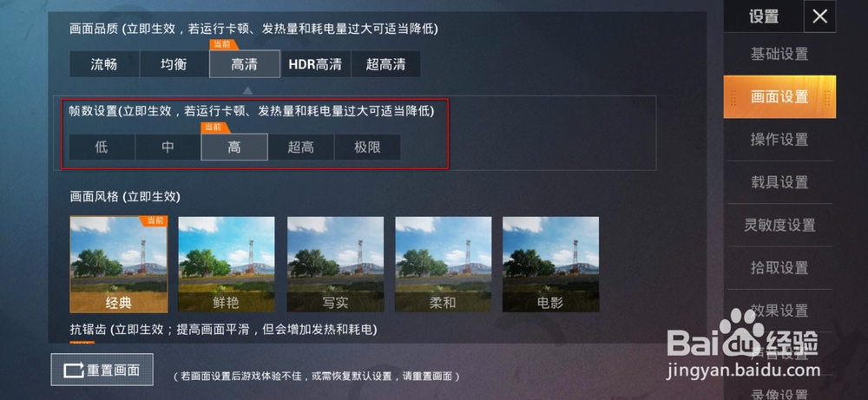Pick the 电影 style thumbnail
The image size is (868, 400).
click(x=551, y=264)
